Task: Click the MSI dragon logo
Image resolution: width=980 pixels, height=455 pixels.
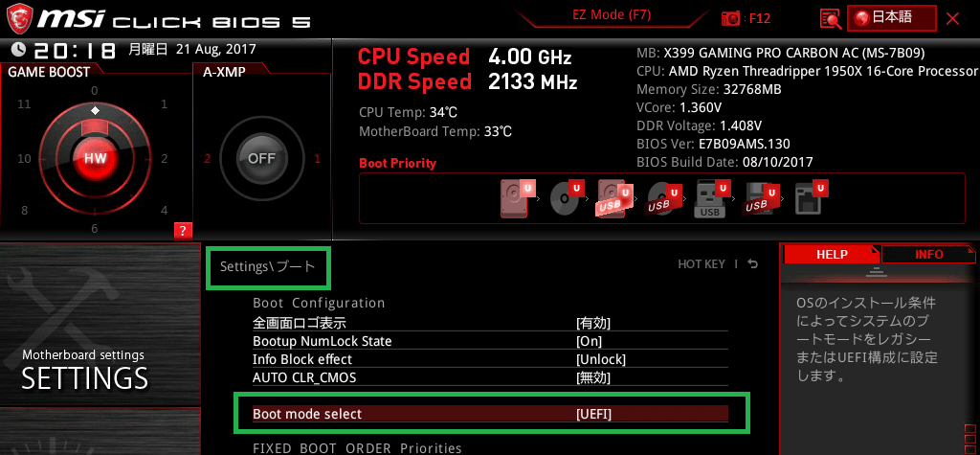Action: coord(19,17)
